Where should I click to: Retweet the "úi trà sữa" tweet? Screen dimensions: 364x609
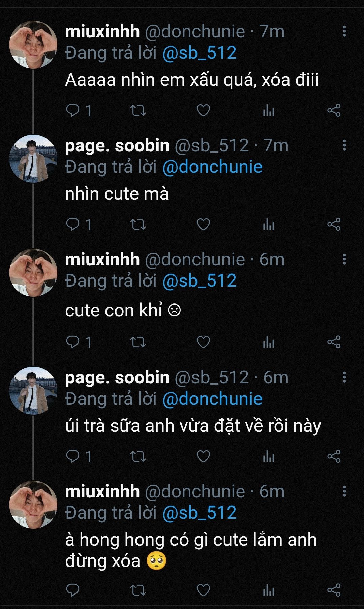(x=138, y=457)
